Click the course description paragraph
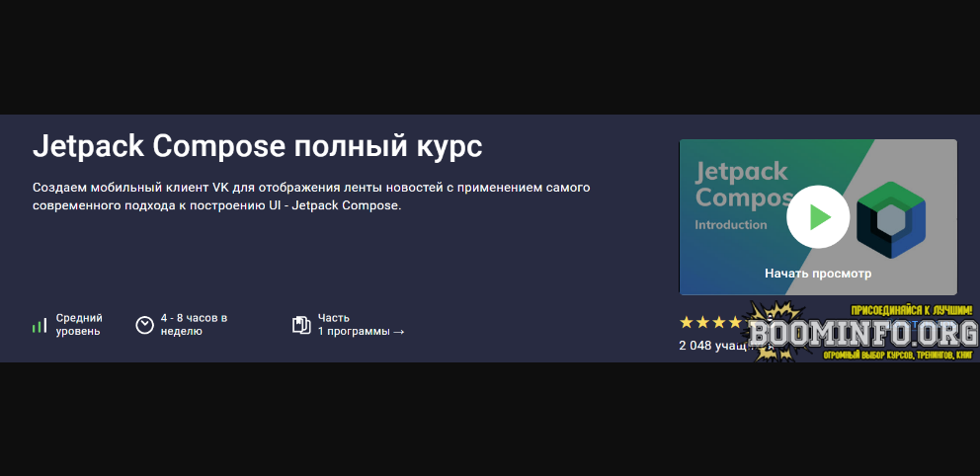Viewport: 980px width, 476px height. [x=311, y=197]
